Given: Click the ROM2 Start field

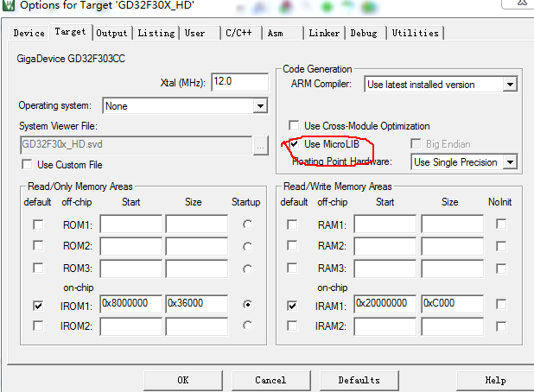Looking at the screenshot, I should tap(130, 246).
